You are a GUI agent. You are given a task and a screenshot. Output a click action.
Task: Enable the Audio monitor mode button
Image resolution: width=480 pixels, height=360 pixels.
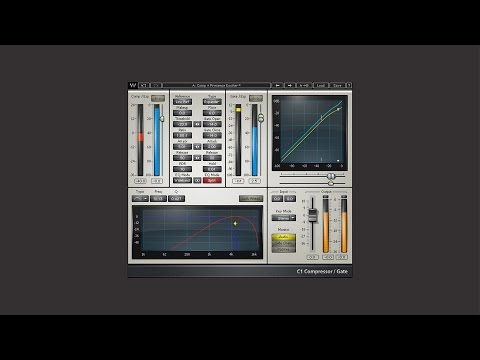(x=284, y=237)
